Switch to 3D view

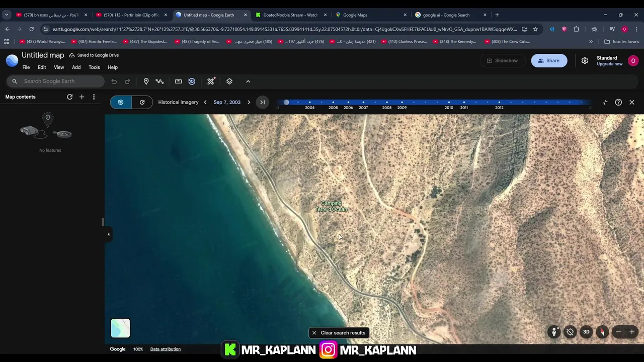586,332
